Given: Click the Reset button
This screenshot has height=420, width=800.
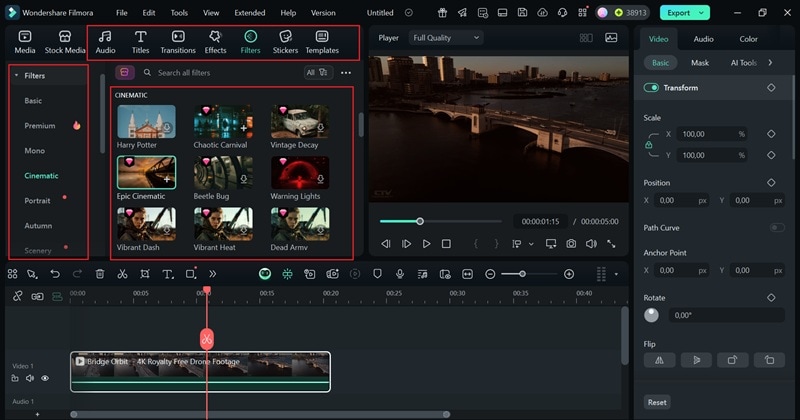Looking at the screenshot, I should point(657,402).
